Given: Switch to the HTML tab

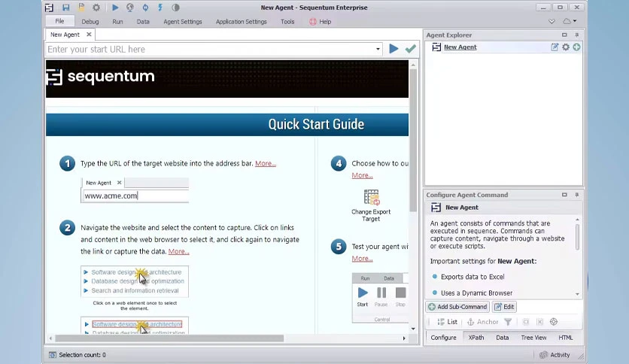Looking at the screenshot, I should (566, 338).
